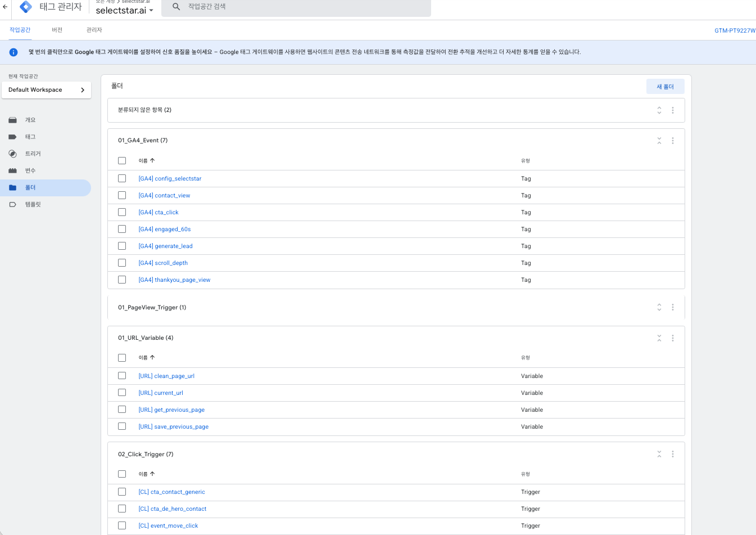Click the back arrow icon
Image resolution: width=756 pixels, height=535 pixels.
pyautogui.click(x=5, y=7)
